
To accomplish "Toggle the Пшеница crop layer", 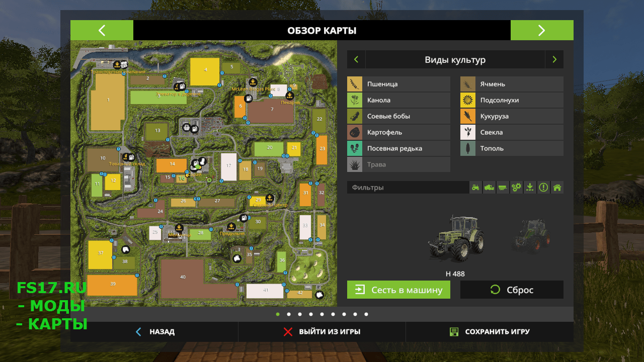I will pyautogui.click(x=398, y=84).
